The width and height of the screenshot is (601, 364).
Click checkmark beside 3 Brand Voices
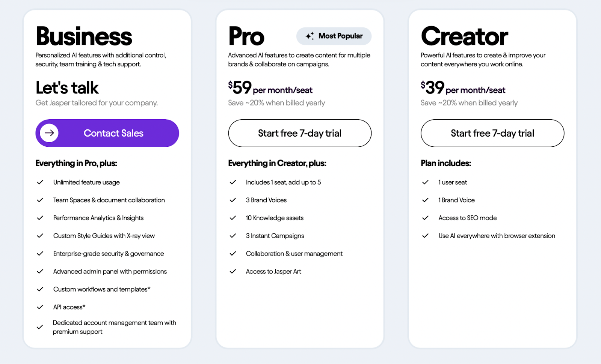233,200
